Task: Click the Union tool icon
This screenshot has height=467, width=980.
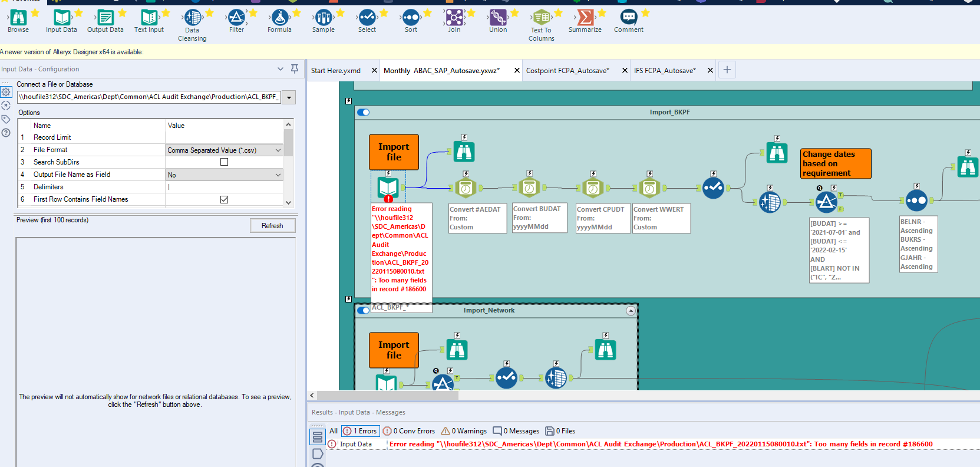Action: pos(498,18)
